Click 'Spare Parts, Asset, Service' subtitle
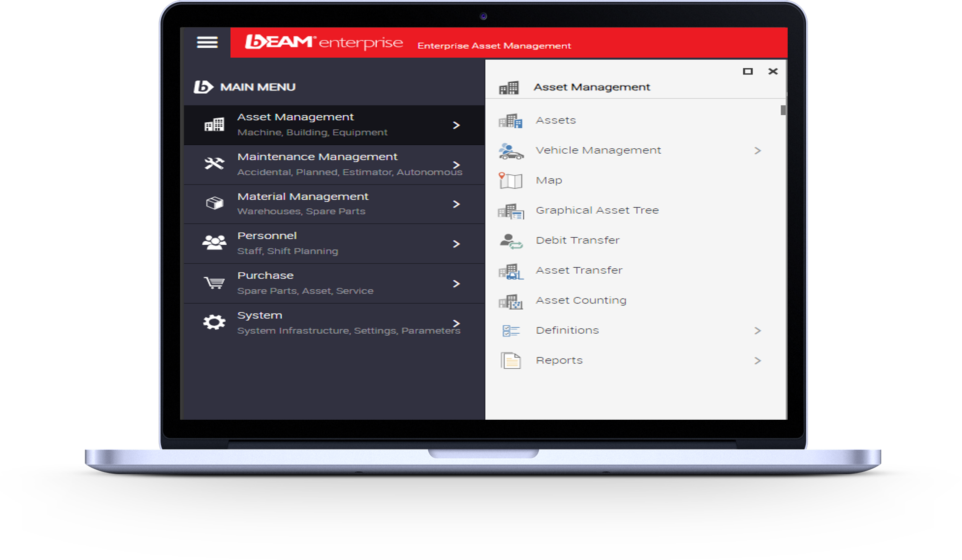The image size is (962, 560). point(305,291)
